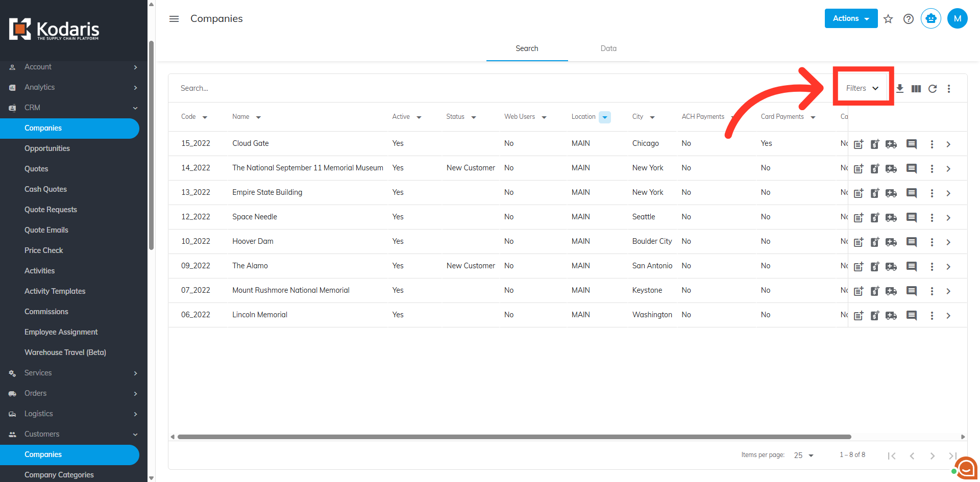Add an order for Lincoln Memorial
This screenshot has width=980, height=482.
click(891, 316)
